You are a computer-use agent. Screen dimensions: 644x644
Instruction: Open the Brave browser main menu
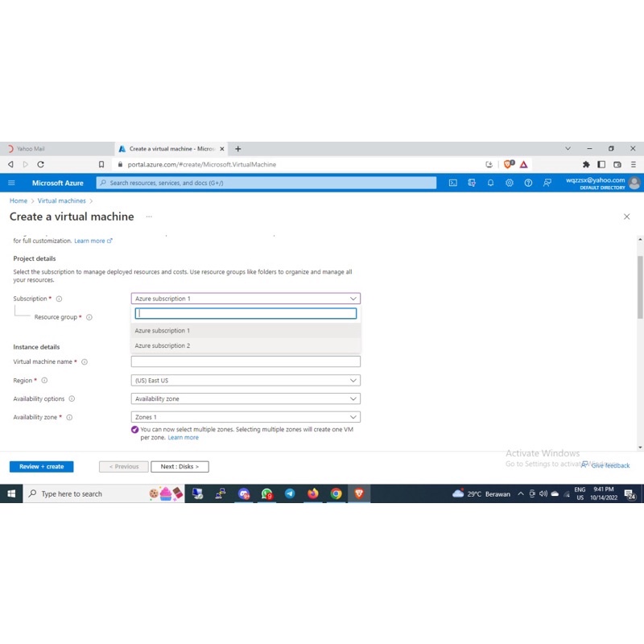tap(634, 164)
